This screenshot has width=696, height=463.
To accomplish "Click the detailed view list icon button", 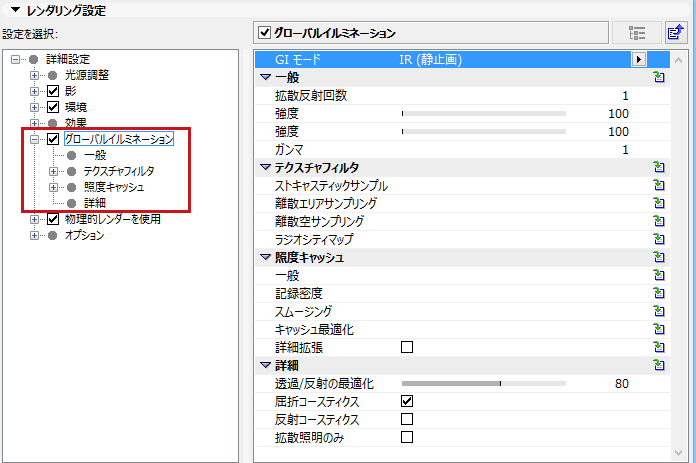I will [637, 33].
